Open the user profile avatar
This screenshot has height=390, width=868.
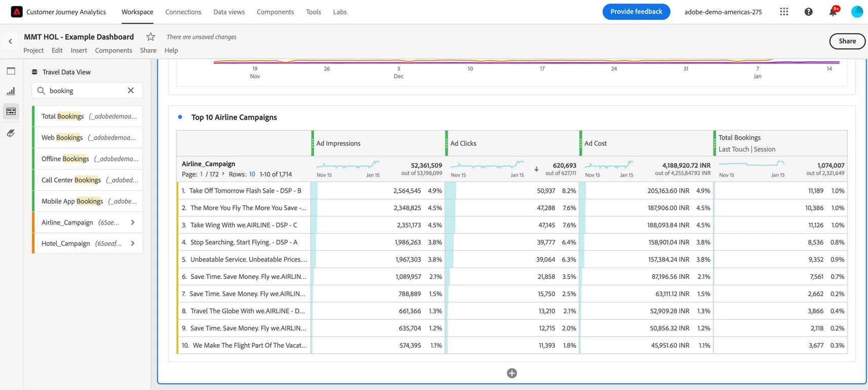tap(857, 12)
